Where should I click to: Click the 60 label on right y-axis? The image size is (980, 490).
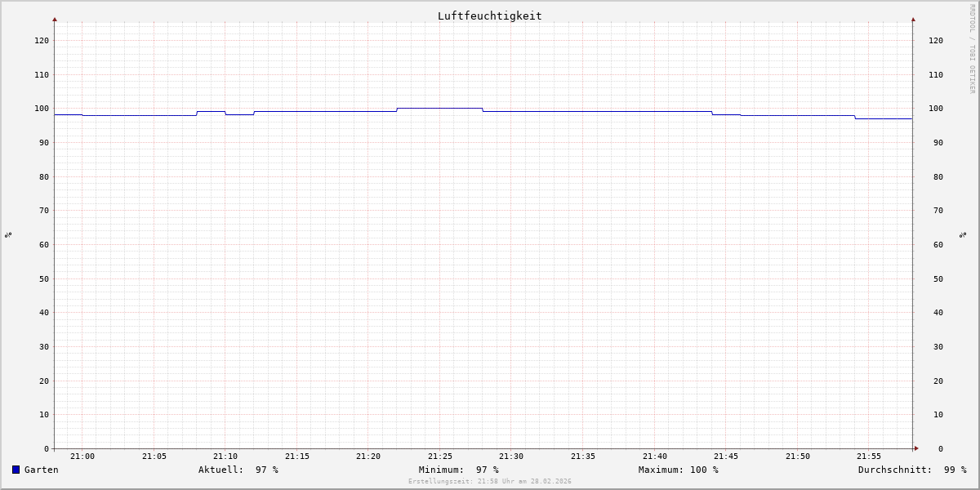pos(938,244)
